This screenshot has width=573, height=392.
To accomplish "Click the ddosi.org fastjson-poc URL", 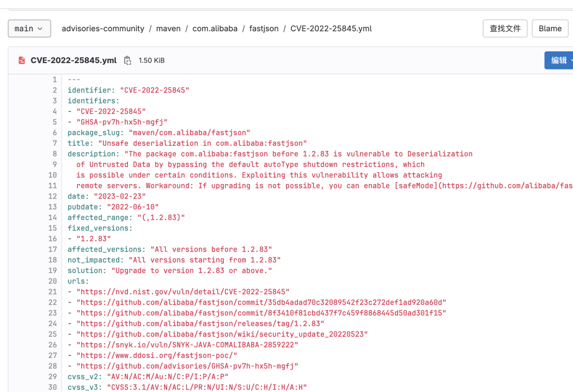I will tap(157, 355).
